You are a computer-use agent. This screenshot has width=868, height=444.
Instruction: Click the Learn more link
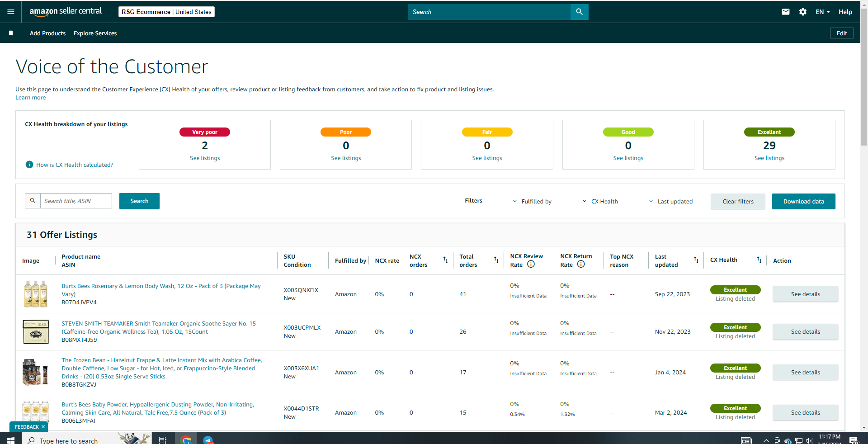coord(30,98)
